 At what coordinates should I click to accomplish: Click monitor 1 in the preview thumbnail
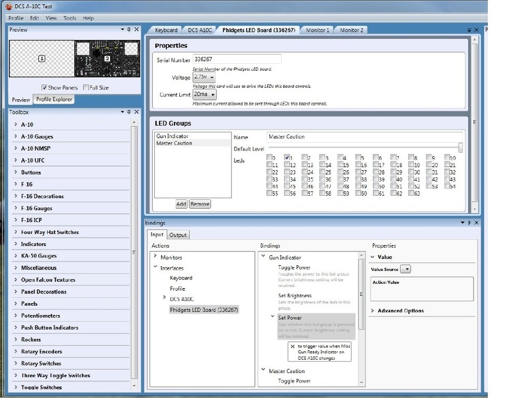point(42,58)
